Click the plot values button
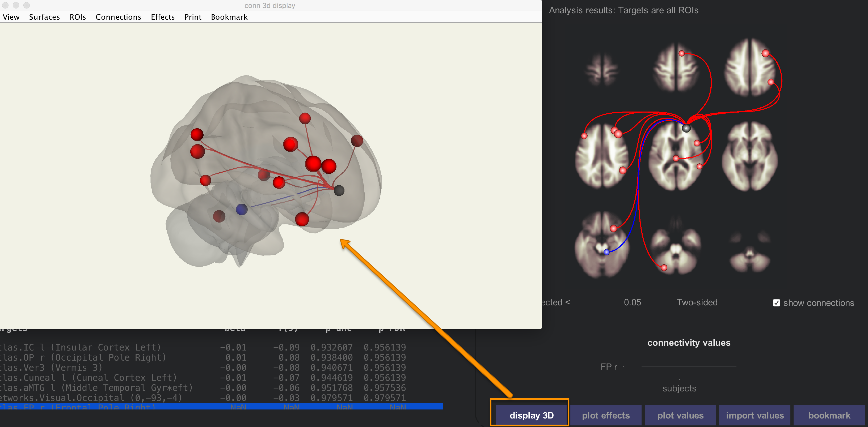 pos(680,415)
